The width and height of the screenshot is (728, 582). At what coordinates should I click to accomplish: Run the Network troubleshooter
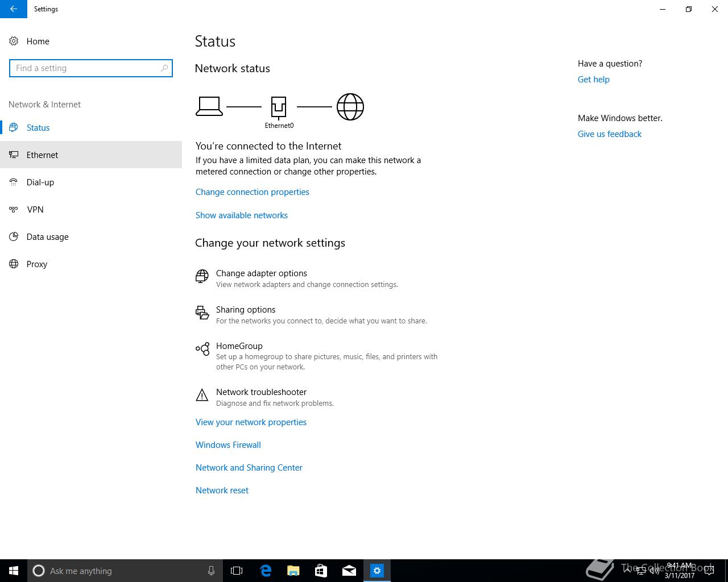point(261,392)
